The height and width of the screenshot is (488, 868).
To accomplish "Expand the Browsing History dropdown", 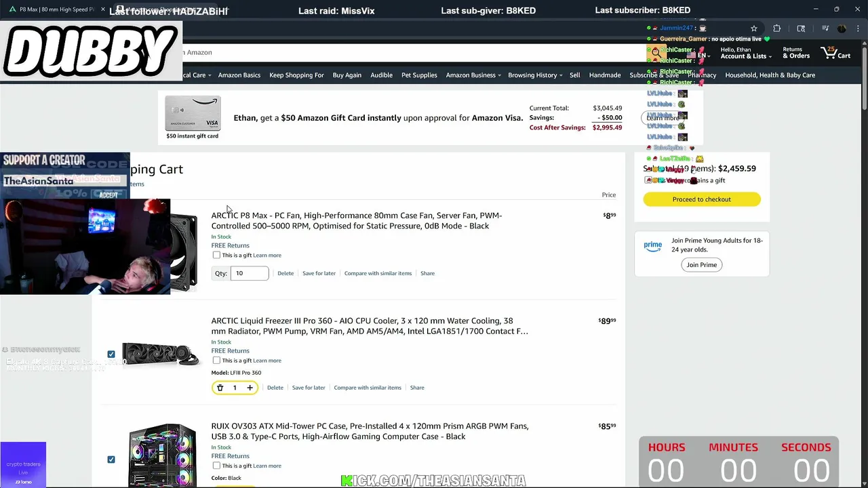I will (x=535, y=75).
